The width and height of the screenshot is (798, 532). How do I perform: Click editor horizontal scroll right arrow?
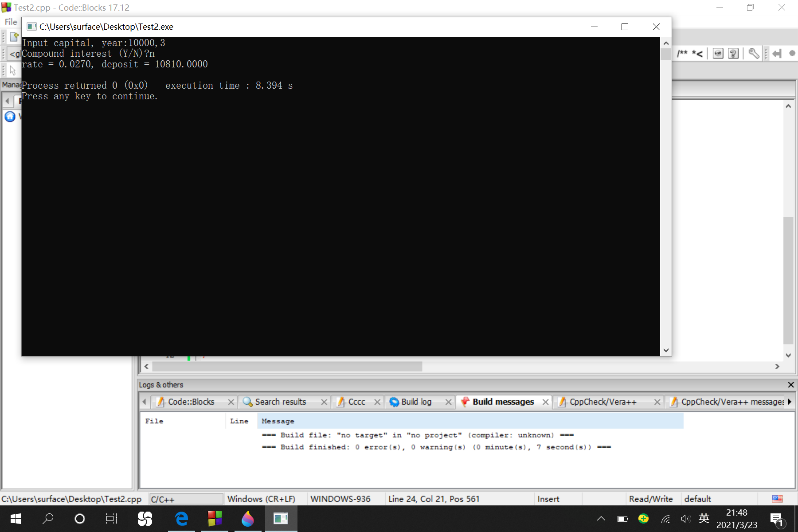777,367
